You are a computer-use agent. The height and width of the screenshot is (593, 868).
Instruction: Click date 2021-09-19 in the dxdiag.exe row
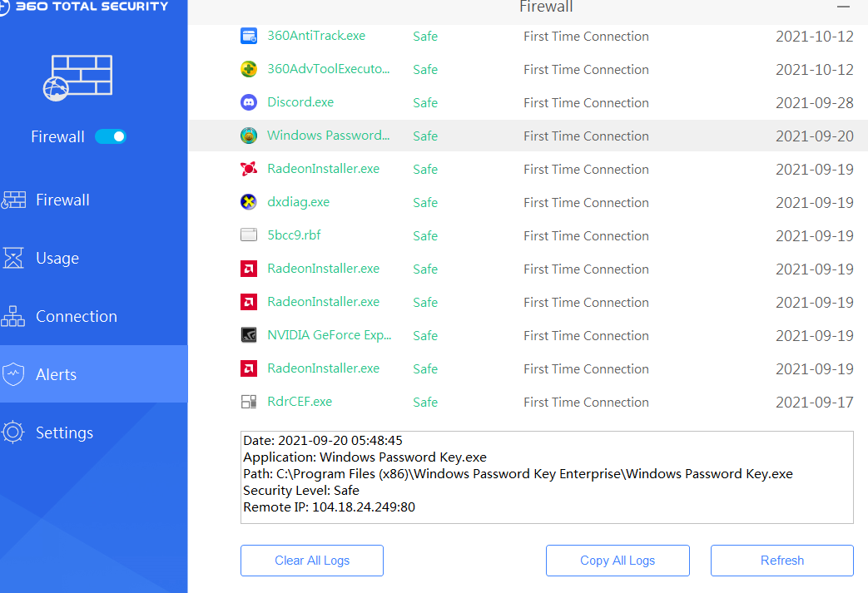pyautogui.click(x=814, y=202)
